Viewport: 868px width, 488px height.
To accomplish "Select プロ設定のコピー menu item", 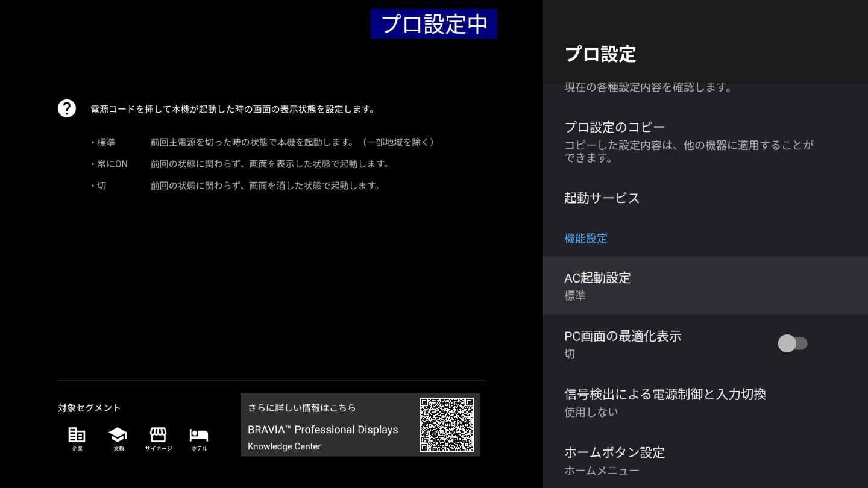I will (704, 142).
